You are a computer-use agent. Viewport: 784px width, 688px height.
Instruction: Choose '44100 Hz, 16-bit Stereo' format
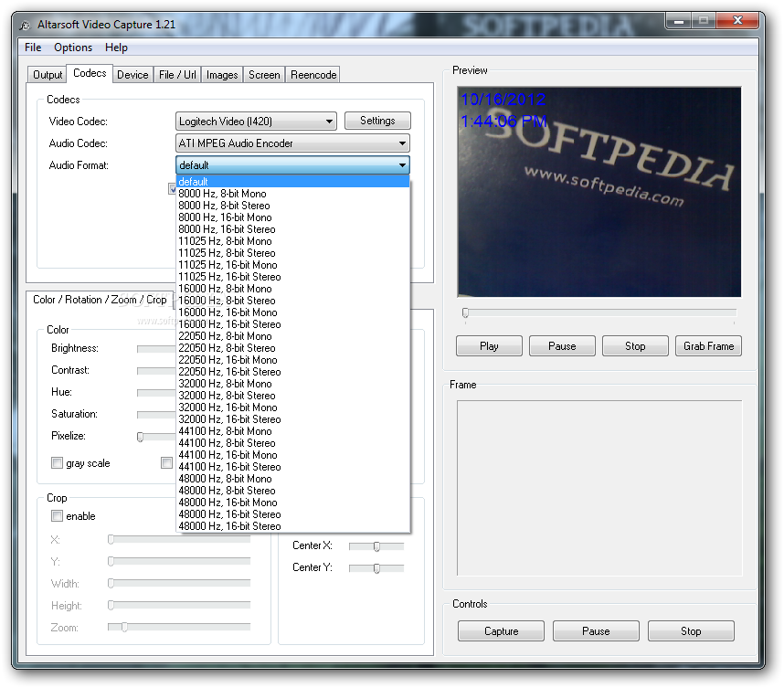pos(292,467)
